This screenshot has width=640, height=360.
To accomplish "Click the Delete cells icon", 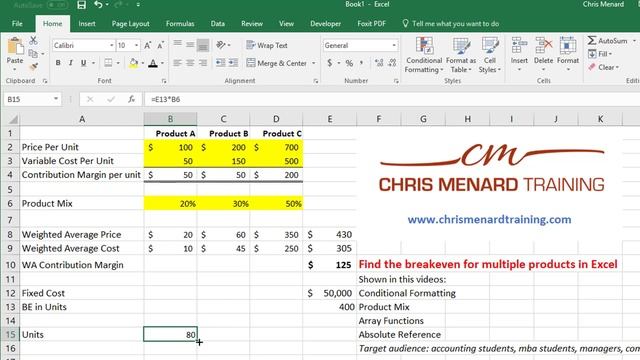I will point(543,46).
